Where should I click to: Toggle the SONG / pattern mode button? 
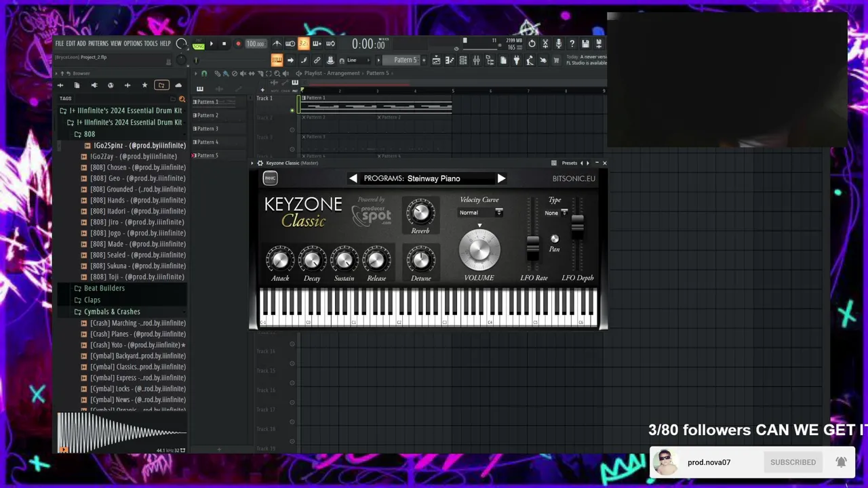[x=198, y=44]
